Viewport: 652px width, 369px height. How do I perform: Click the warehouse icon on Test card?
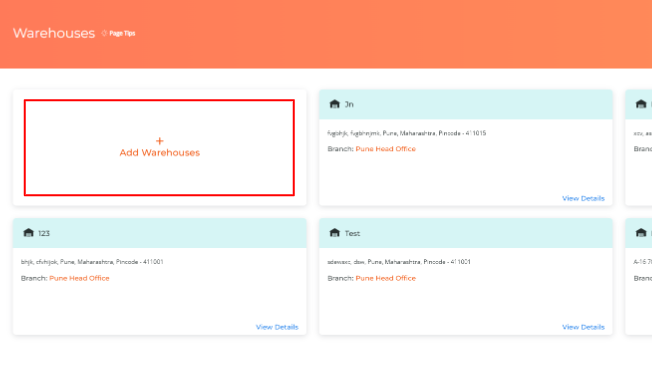pos(335,233)
